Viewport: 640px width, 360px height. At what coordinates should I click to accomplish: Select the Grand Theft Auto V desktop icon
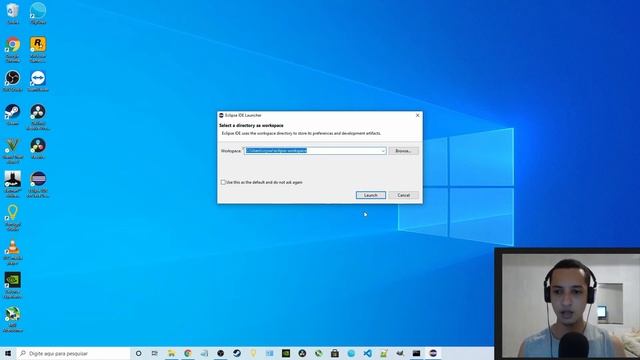[13, 151]
